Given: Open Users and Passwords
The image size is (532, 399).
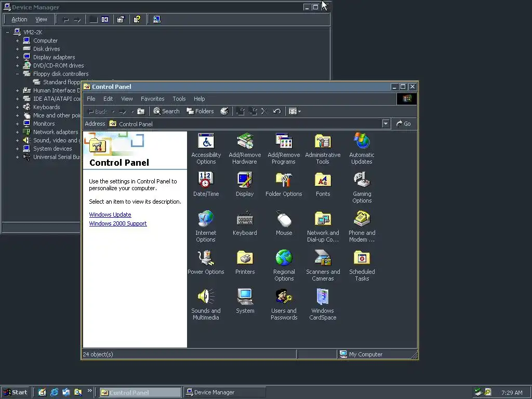Looking at the screenshot, I should pyautogui.click(x=284, y=304).
